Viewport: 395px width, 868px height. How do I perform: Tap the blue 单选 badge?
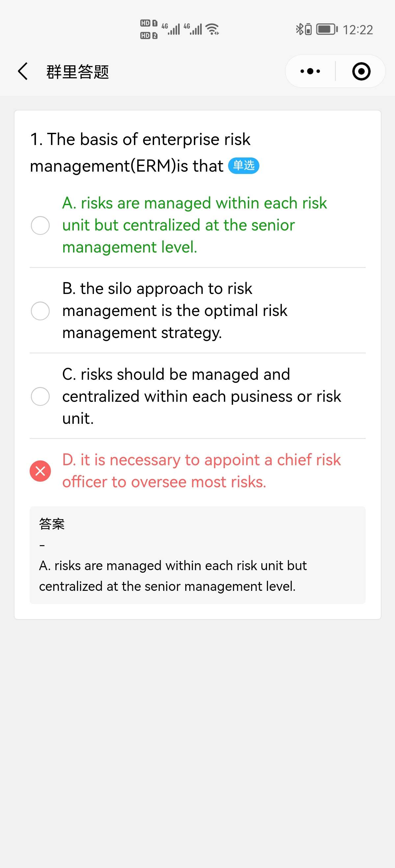coord(244,166)
